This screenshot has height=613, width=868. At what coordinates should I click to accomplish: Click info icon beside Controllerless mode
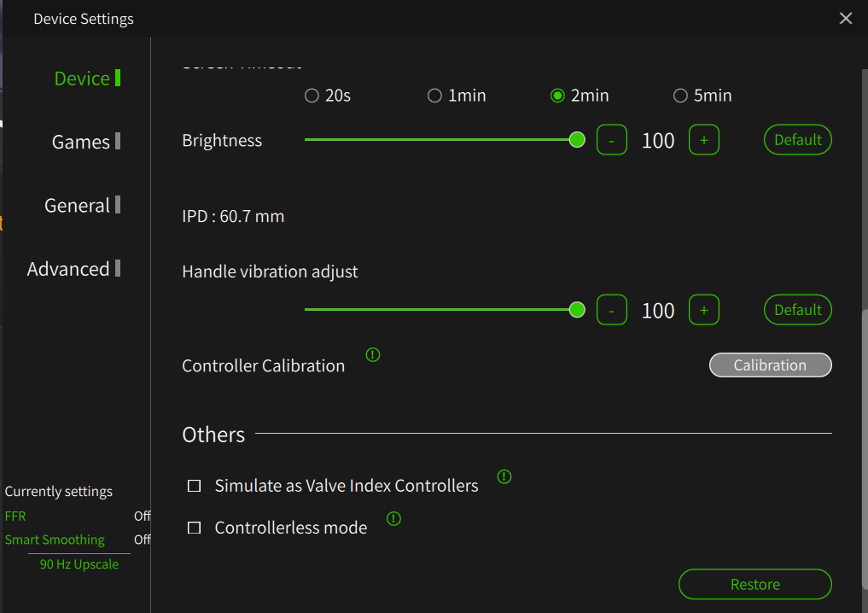click(393, 518)
